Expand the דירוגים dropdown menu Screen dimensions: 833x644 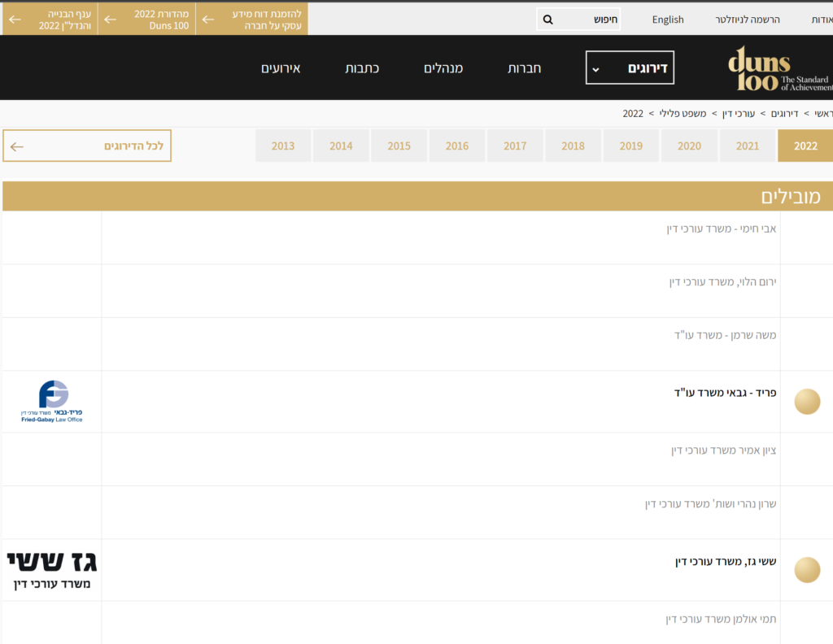coord(630,68)
